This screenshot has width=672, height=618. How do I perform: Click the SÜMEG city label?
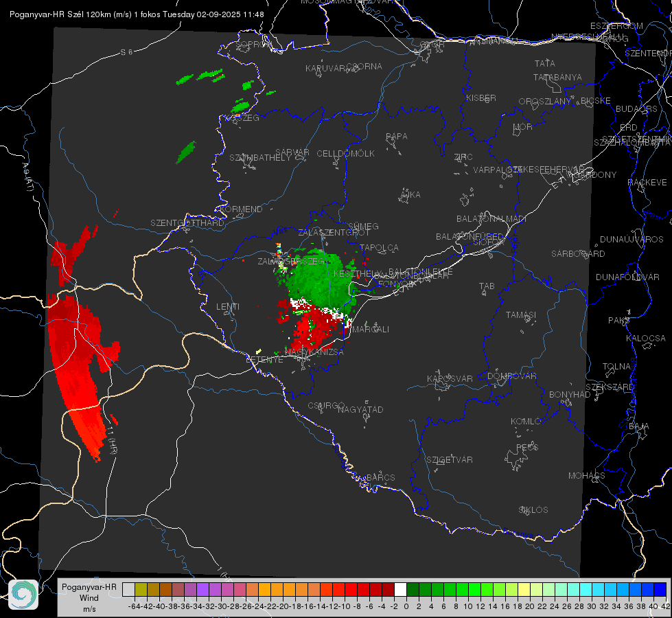click(x=363, y=227)
